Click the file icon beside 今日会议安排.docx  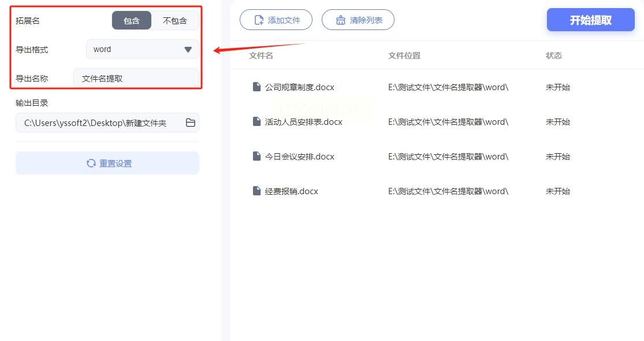coord(256,156)
